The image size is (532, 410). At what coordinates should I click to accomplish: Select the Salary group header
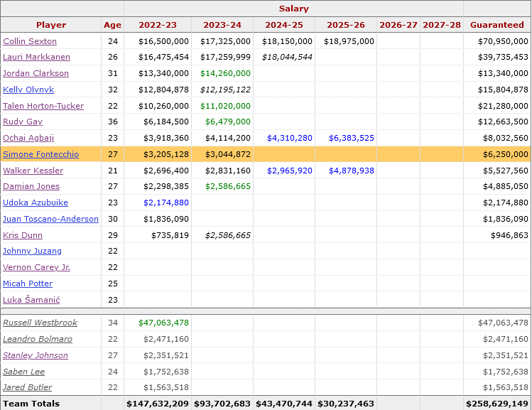(x=294, y=9)
